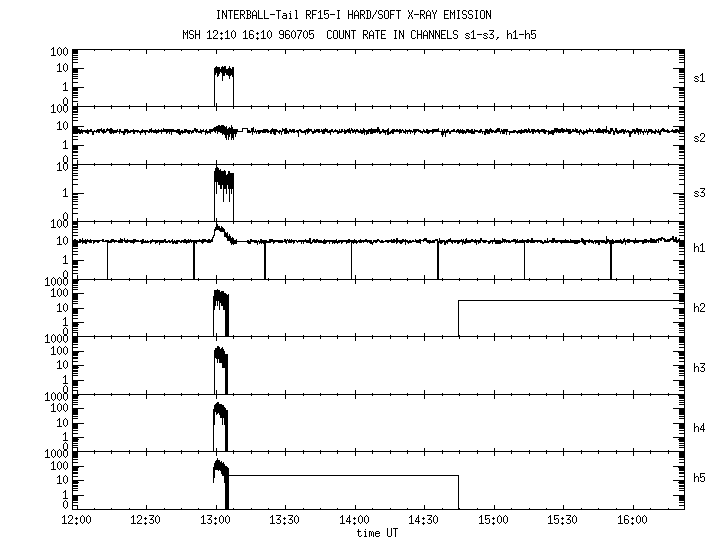The width and height of the screenshot is (720, 550).
Task: Click the burst signal in the s1 panel
Action: [224, 73]
